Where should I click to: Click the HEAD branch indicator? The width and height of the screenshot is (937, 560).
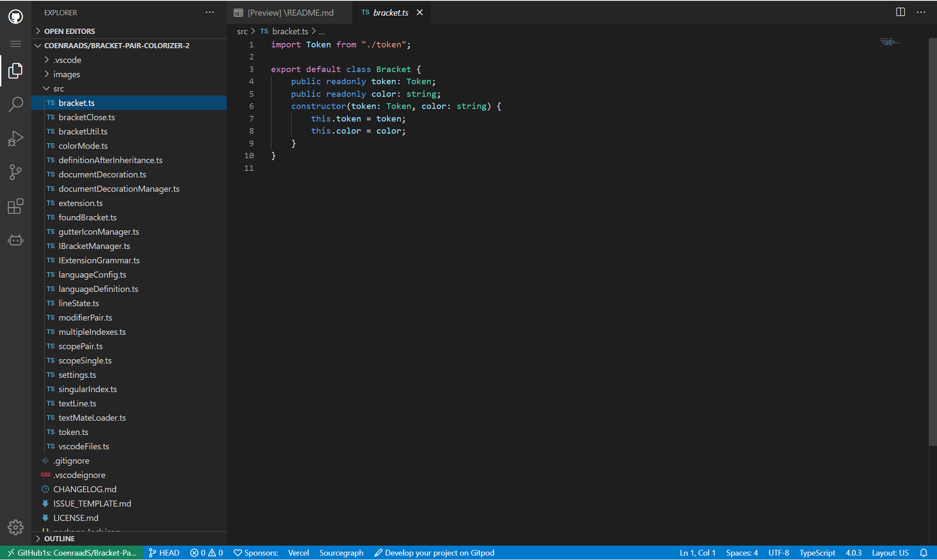(164, 552)
